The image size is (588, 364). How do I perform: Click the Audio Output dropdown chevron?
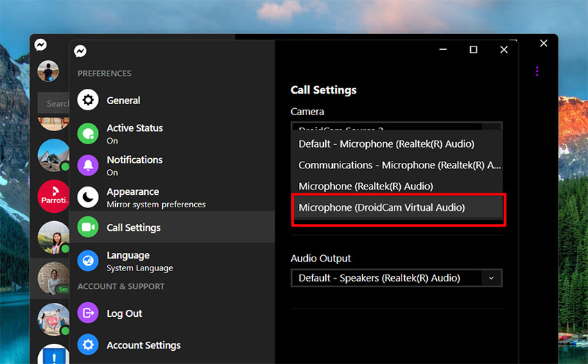click(x=491, y=278)
